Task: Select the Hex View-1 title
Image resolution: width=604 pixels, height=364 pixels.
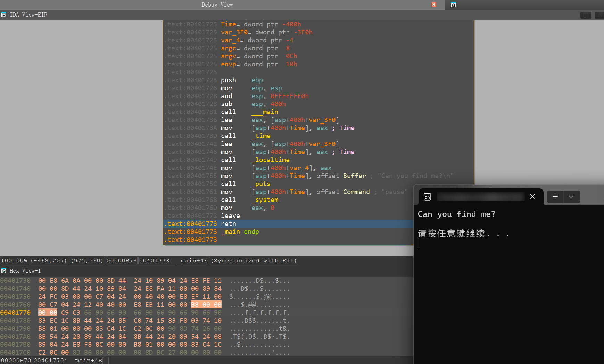Action: click(25, 271)
